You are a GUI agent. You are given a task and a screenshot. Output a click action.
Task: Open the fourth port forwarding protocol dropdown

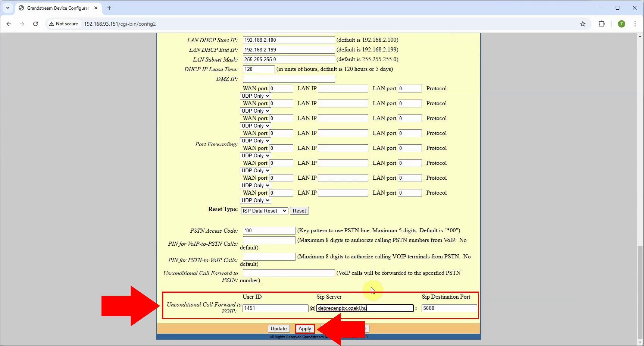pyautogui.click(x=255, y=141)
